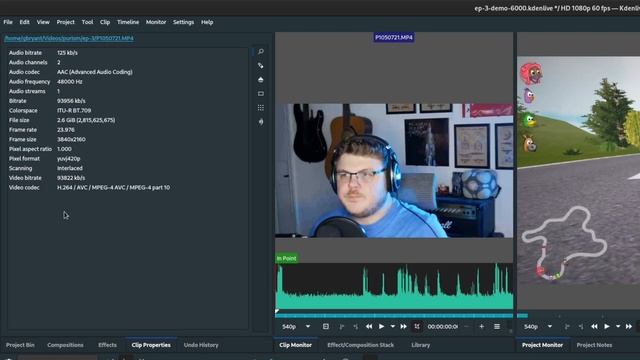Play the timeline in Project Monitor
640x360 pixels.
click(607, 327)
